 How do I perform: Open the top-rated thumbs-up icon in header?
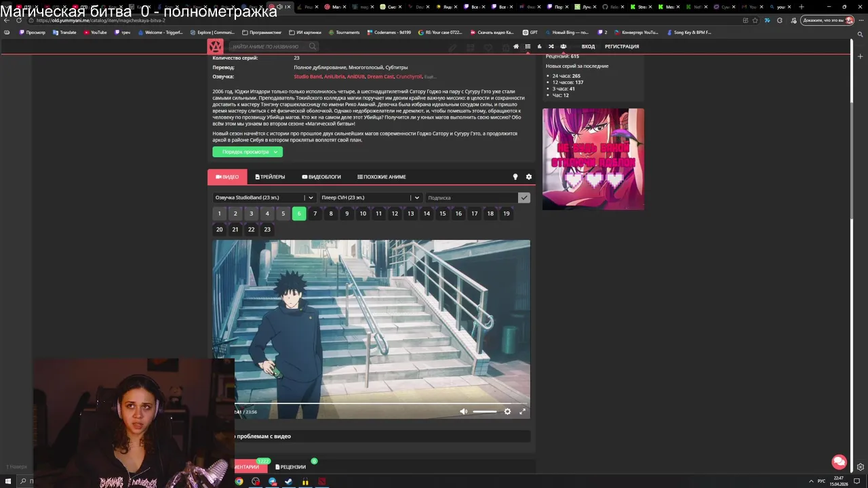(539, 47)
